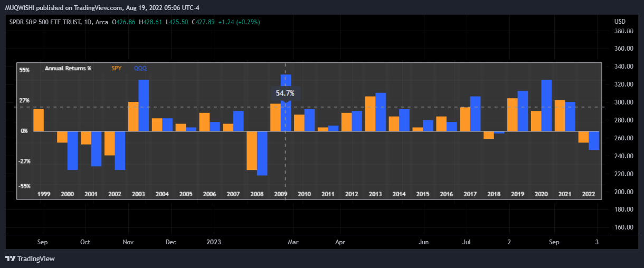Click the 2020 year label
This screenshot has height=268, width=644.
coord(542,194)
